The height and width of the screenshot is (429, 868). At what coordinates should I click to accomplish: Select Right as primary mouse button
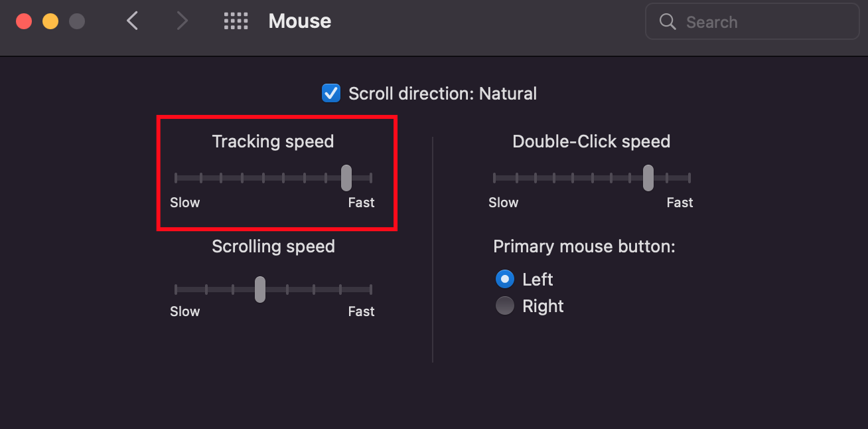(504, 305)
